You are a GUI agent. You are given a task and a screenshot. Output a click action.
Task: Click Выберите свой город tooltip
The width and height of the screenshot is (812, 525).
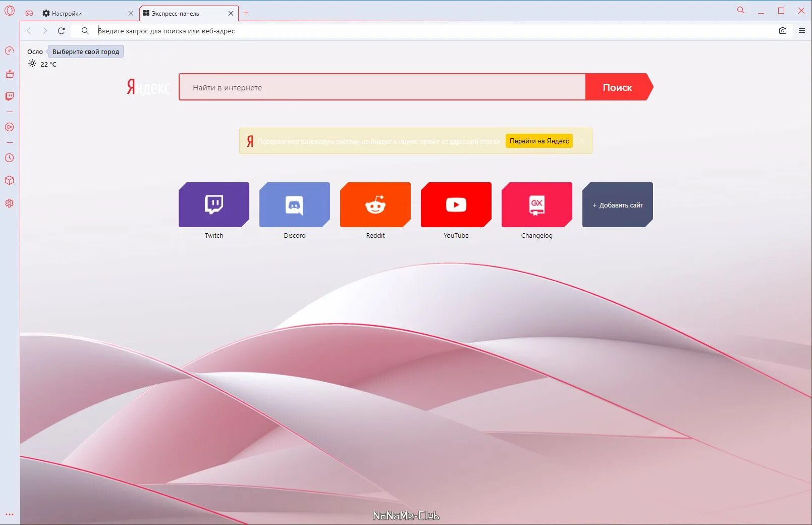pyautogui.click(x=86, y=51)
